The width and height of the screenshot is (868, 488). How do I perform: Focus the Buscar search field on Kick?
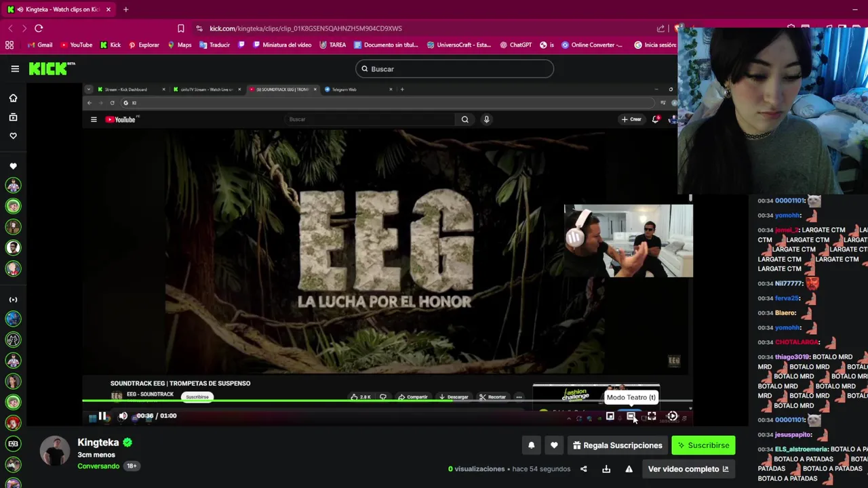pyautogui.click(x=454, y=68)
